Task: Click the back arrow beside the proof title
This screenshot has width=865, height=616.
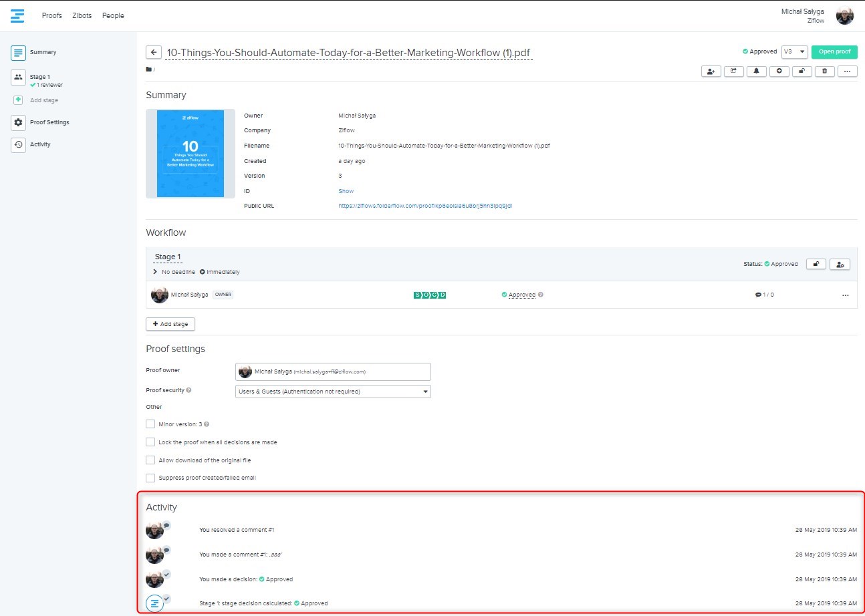Action: (154, 52)
